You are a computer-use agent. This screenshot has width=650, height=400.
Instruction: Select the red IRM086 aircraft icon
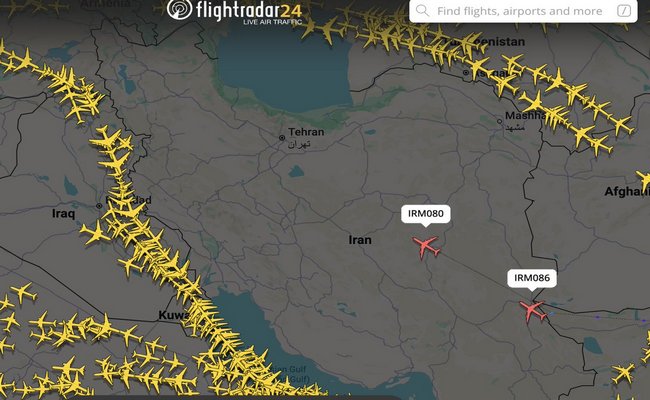pos(533,310)
